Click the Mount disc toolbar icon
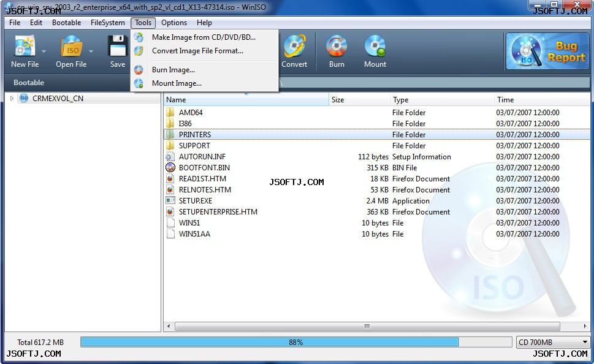The height and width of the screenshot is (364, 594). (x=375, y=46)
